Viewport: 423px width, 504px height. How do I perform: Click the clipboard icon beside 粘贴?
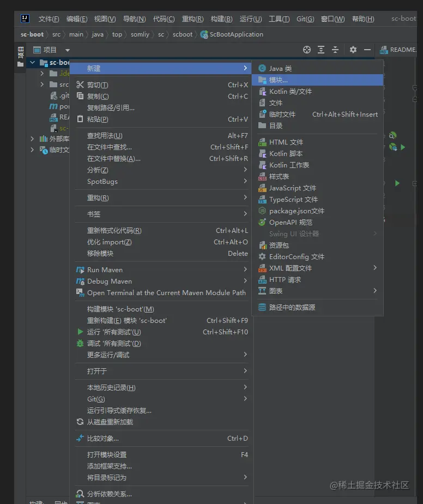(x=80, y=119)
